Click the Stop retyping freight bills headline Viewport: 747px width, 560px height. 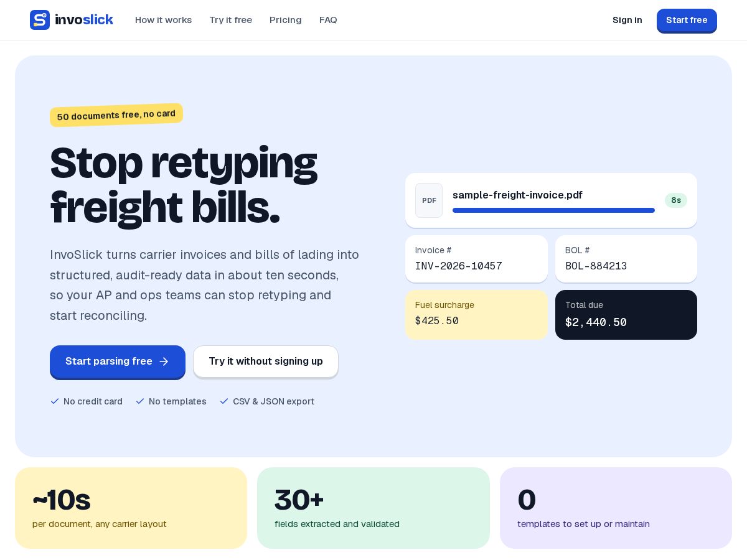tap(184, 185)
